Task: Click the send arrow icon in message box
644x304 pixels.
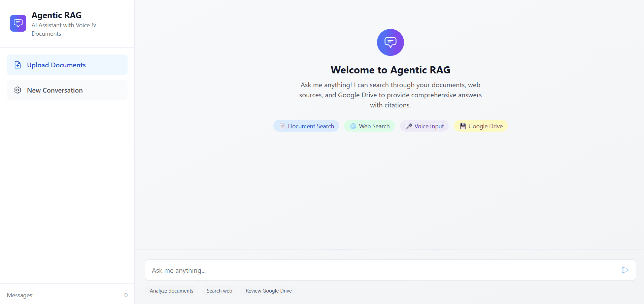Action: [625, 270]
